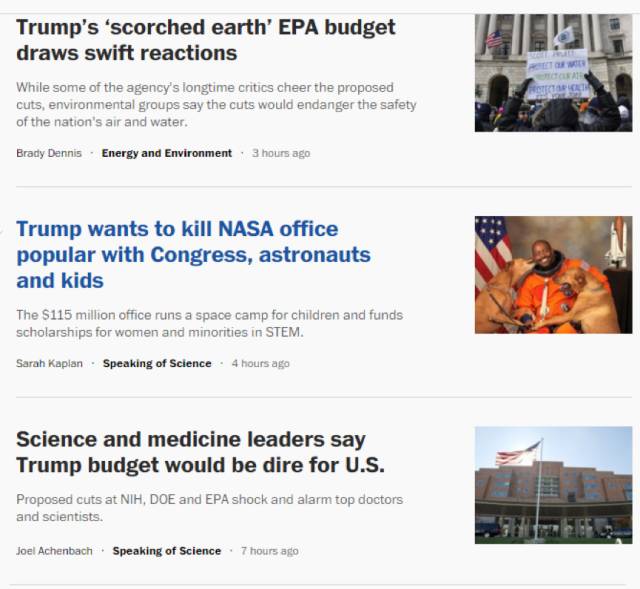Image resolution: width=640 pixels, height=589 pixels.
Task: Open the NASA office article headline
Action: pyautogui.click(x=193, y=255)
